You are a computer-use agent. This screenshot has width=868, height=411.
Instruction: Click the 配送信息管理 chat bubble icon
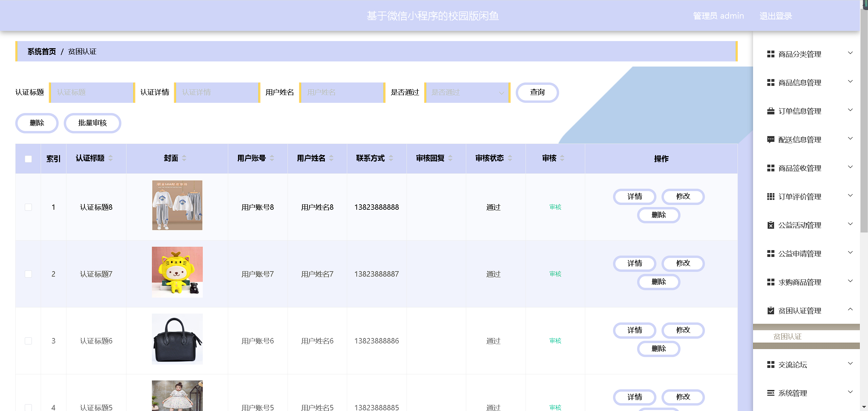pyautogui.click(x=771, y=139)
